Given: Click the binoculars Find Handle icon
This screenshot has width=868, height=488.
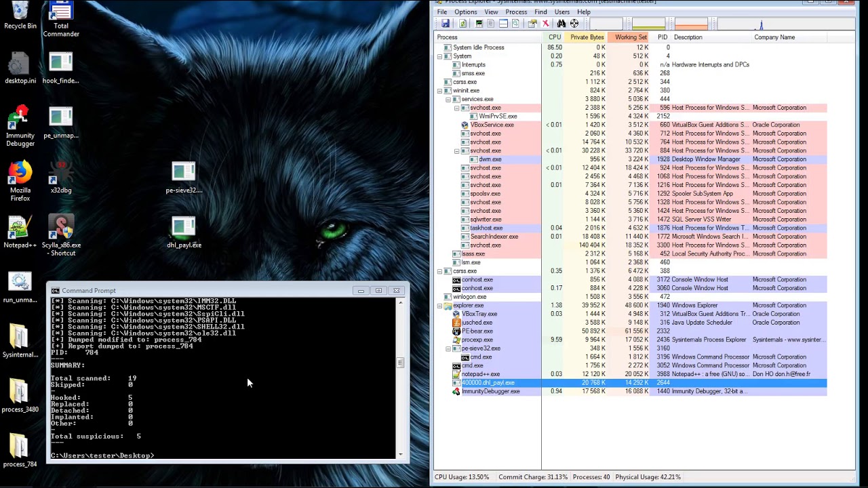Looking at the screenshot, I should (561, 24).
